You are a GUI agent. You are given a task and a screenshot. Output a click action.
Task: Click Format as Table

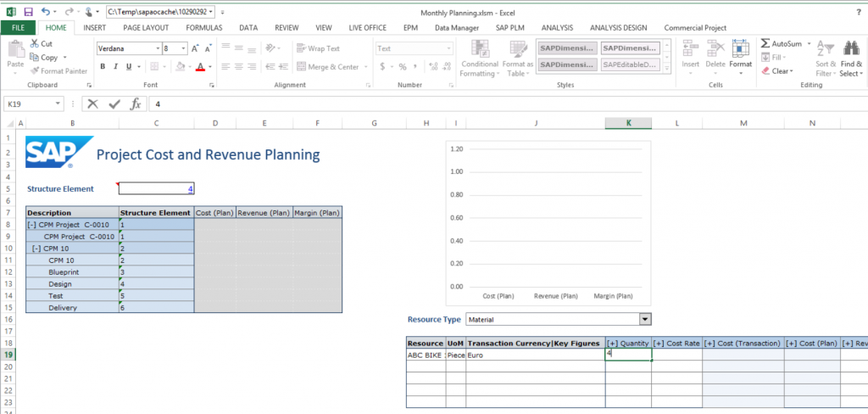[x=518, y=59]
